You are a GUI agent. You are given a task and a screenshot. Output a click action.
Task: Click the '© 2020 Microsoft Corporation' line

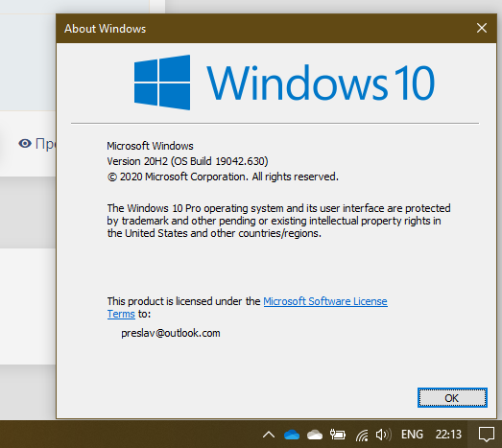coord(223,177)
